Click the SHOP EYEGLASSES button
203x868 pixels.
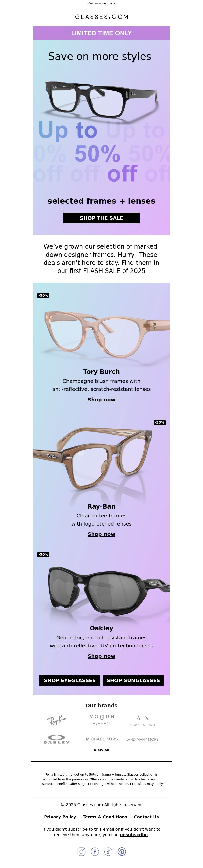point(70,680)
